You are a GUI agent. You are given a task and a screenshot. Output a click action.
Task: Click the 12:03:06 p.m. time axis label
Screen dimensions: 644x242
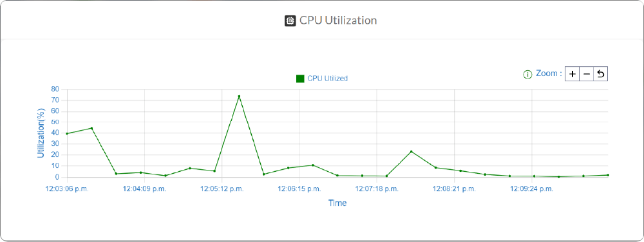(67, 189)
